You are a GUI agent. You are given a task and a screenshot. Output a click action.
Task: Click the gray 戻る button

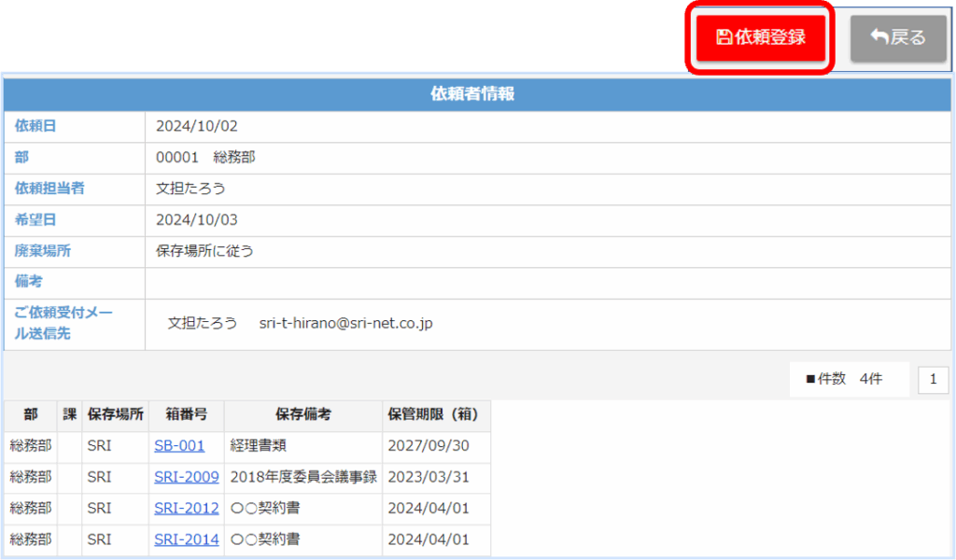pyautogui.click(x=898, y=37)
